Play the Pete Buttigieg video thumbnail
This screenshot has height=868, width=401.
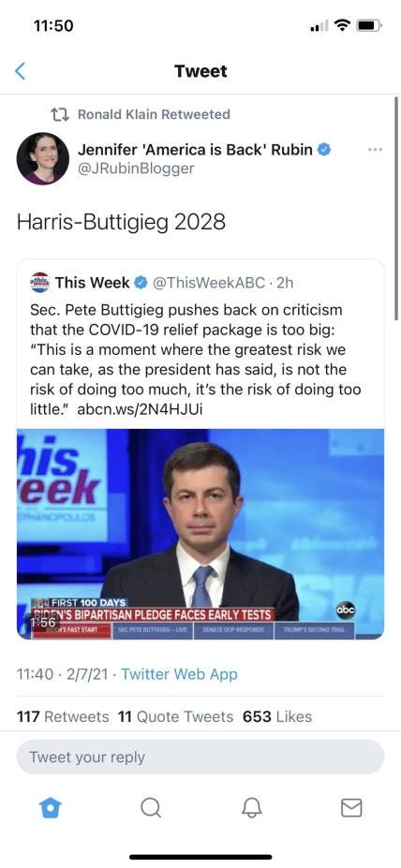click(x=200, y=535)
